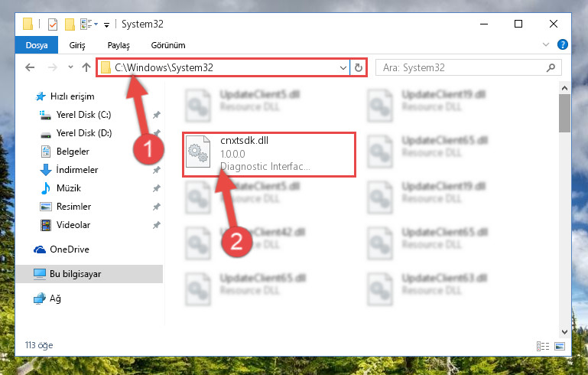Click the search magnifier icon
Viewport: 588px width, 375px height.
click(x=551, y=68)
